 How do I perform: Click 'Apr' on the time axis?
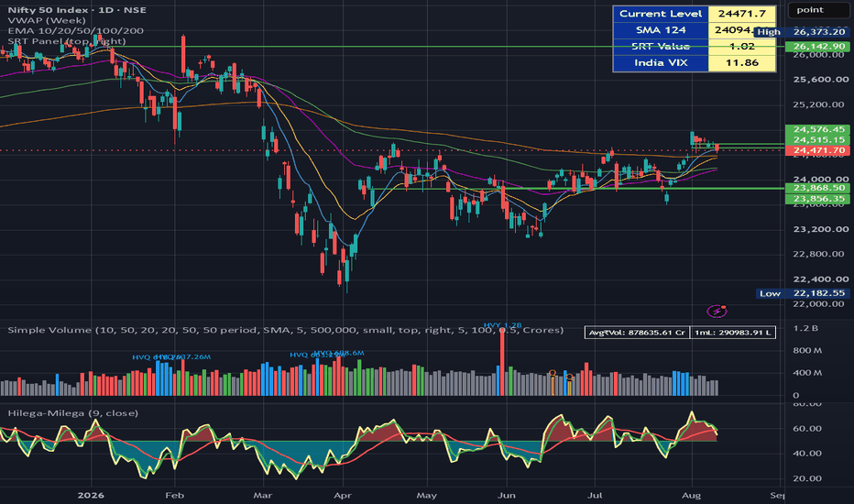point(343,495)
